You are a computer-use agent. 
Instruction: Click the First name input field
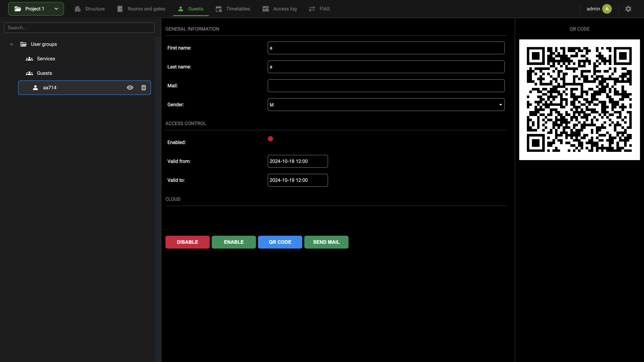[386, 48]
